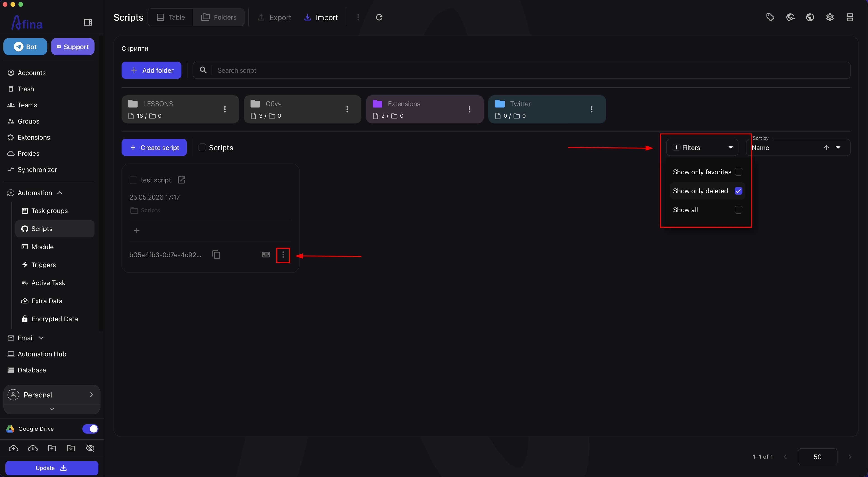Select all Scripts checkbox

pos(202,148)
